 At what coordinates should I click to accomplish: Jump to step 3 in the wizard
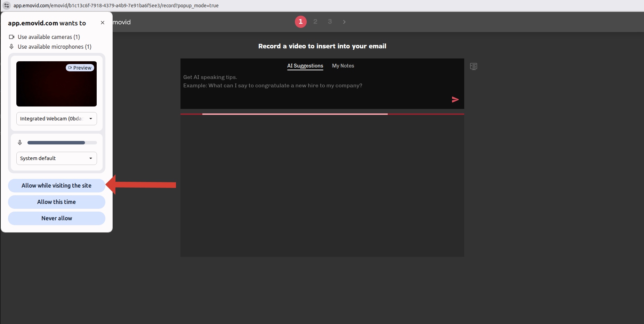(330, 22)
